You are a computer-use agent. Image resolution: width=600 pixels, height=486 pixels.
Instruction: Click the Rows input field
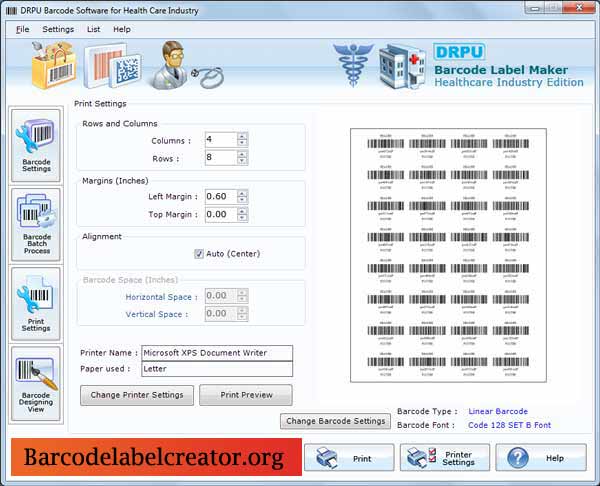click(221, 157)
